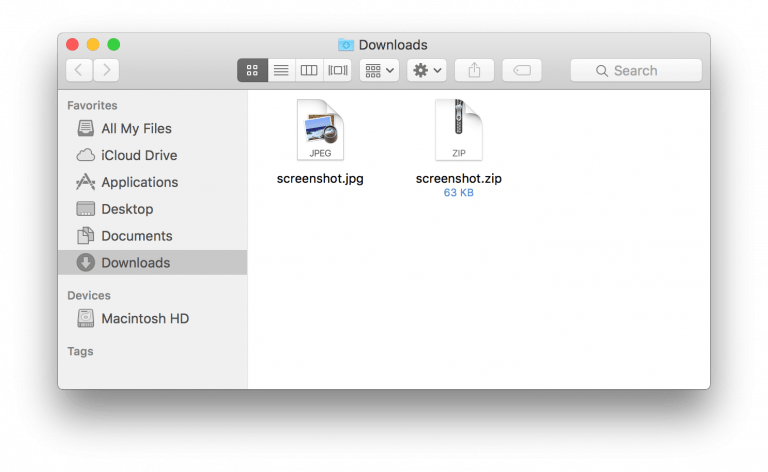Viewport: 768px width, 472px height.
Task: Click the Favorites section header
Action: 92,105
